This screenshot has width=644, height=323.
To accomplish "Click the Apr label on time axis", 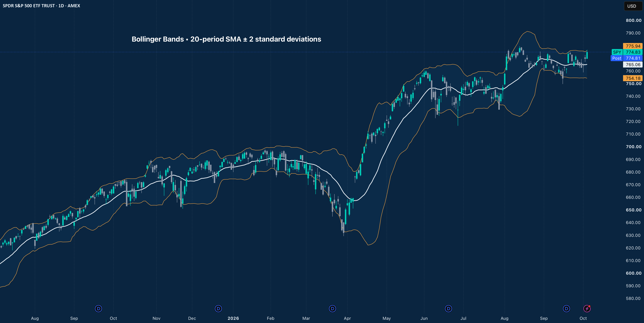I will pyautogui.click(x=347, y=318).
